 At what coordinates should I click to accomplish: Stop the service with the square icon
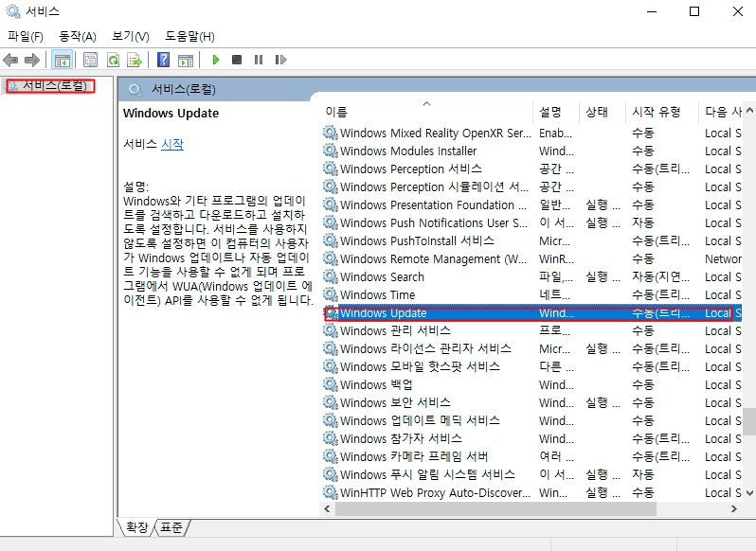tap(237, 60)
